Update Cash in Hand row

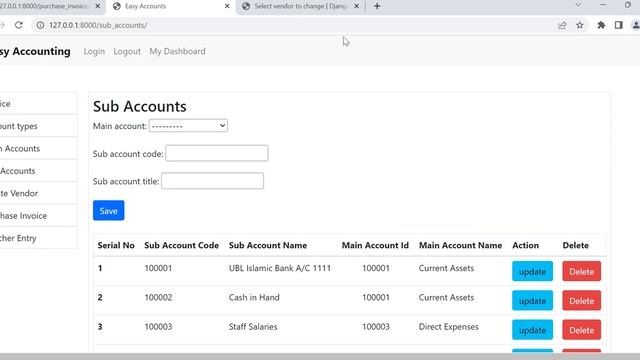(x=532, y=301)
